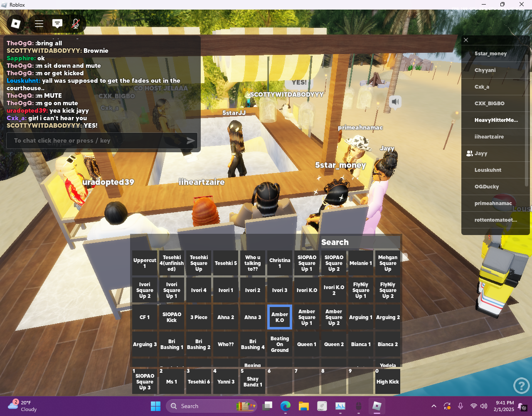Play the Bianca 1 animation

pos(361,344)
